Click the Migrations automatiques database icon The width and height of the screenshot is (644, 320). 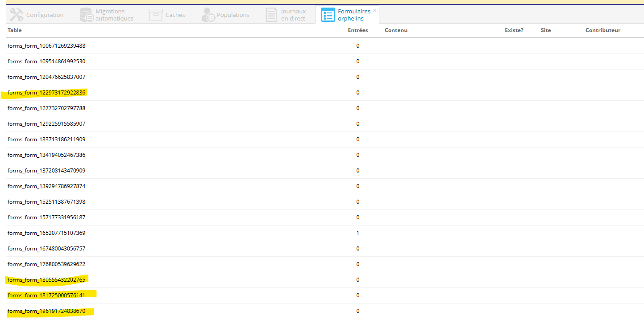tap(87, 15)
